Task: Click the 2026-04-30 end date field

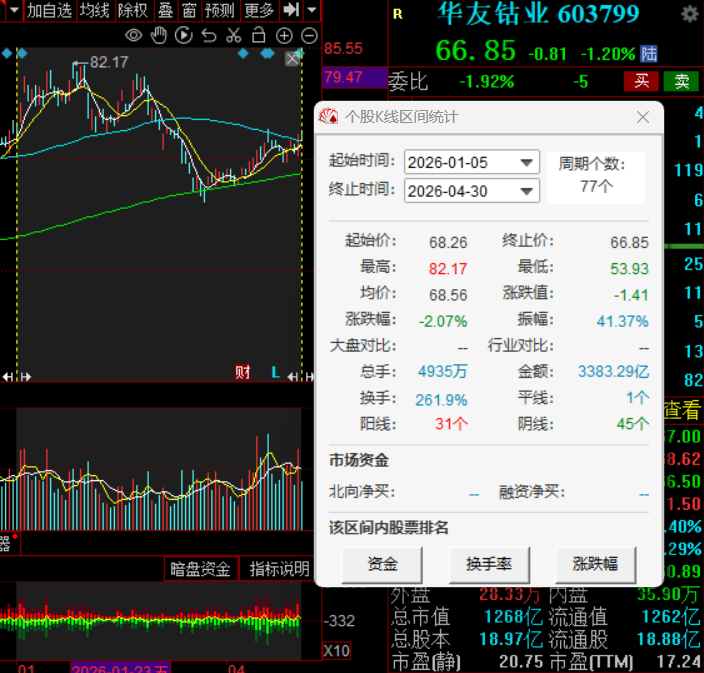Action: click(471, 191)
